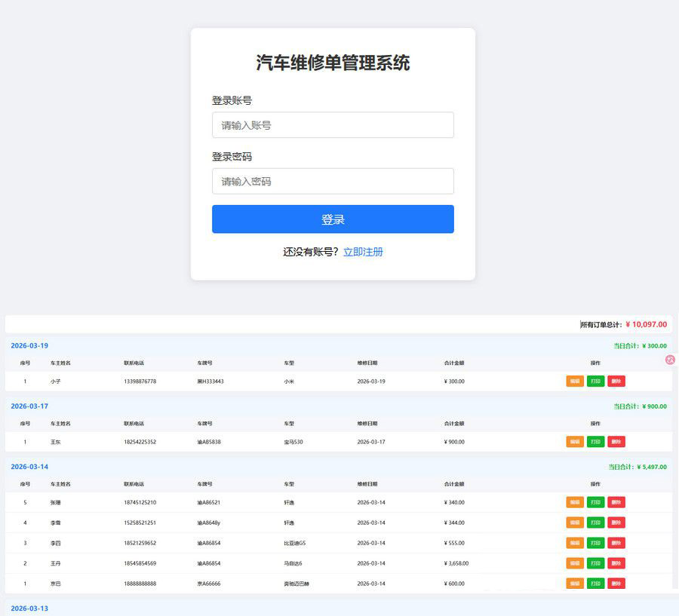
Task: Print the 王东 repair order
Action: tap(595, 442)
